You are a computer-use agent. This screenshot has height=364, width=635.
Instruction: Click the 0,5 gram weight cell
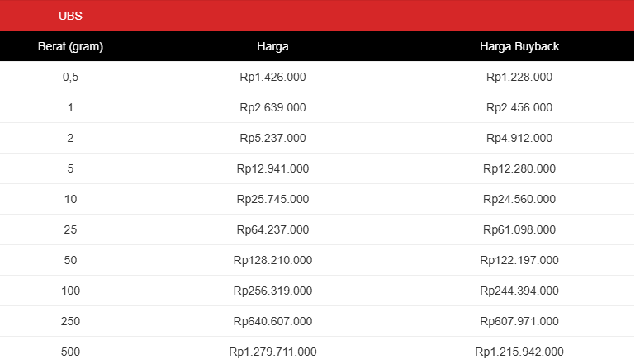point(70,77)
